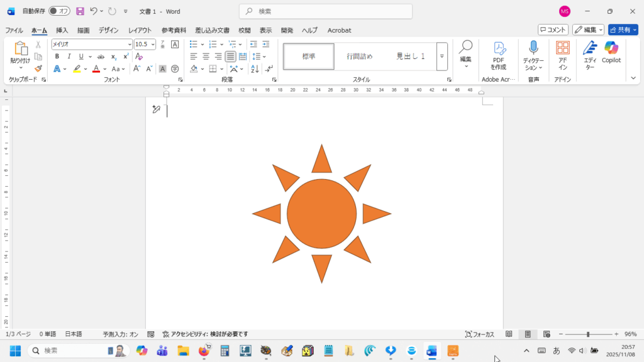Viewport: 644px width, 362px height.
Task: Expand the font size 10.5 dropdown
Action: [x=153, y=45]
